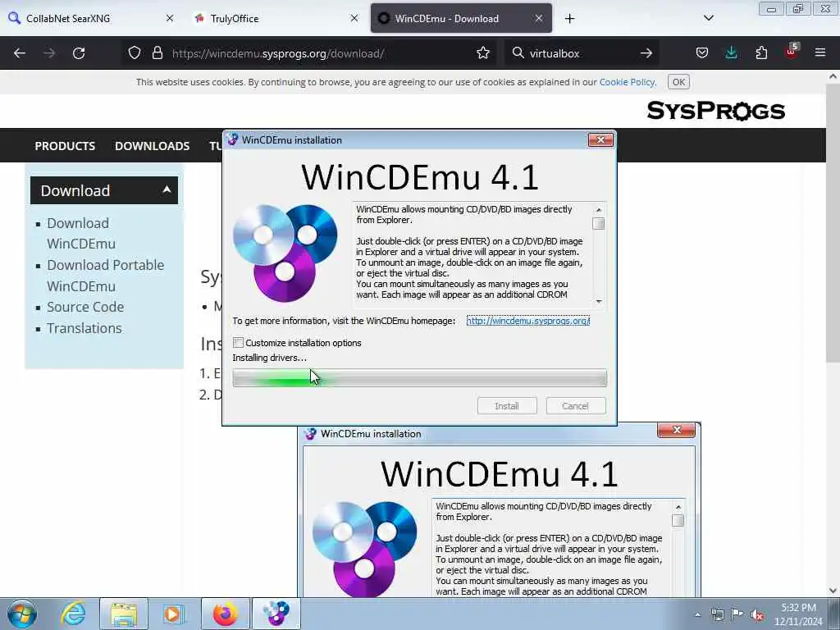Click the installer progress bar
This screenshot has width=840, height=630.
tap(419, 378)
